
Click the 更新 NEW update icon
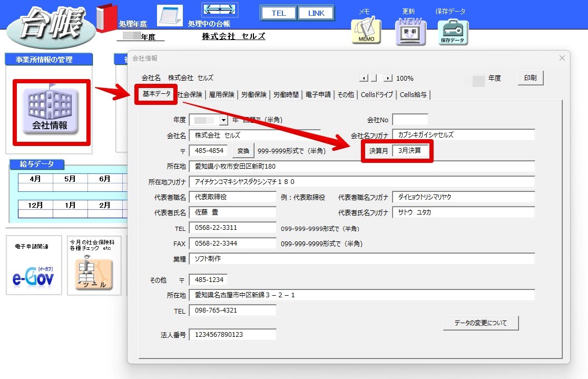click(410, 32)
